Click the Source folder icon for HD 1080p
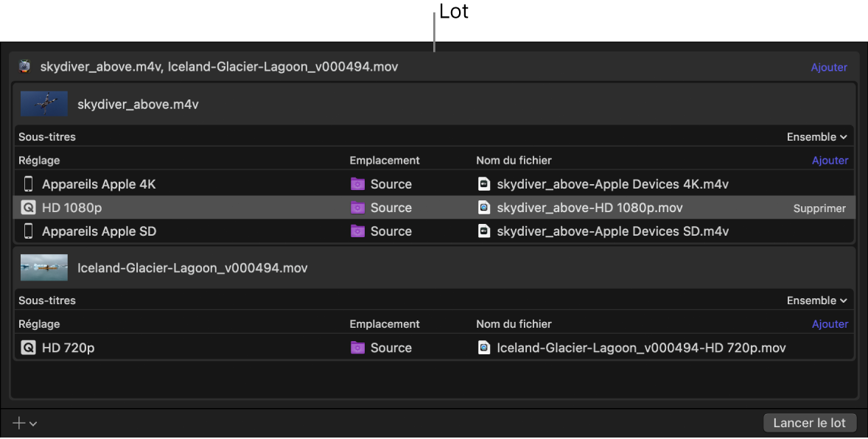 358,208
